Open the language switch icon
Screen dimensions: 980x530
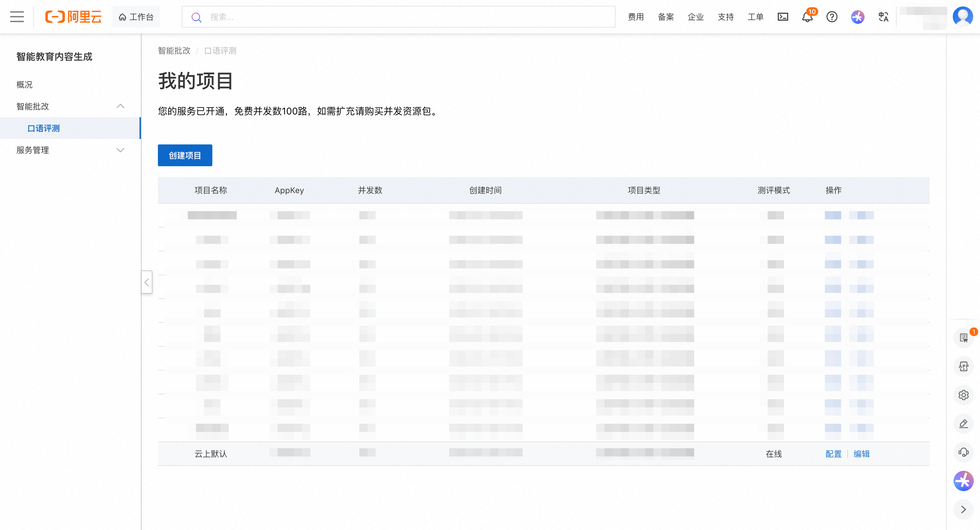883,17
